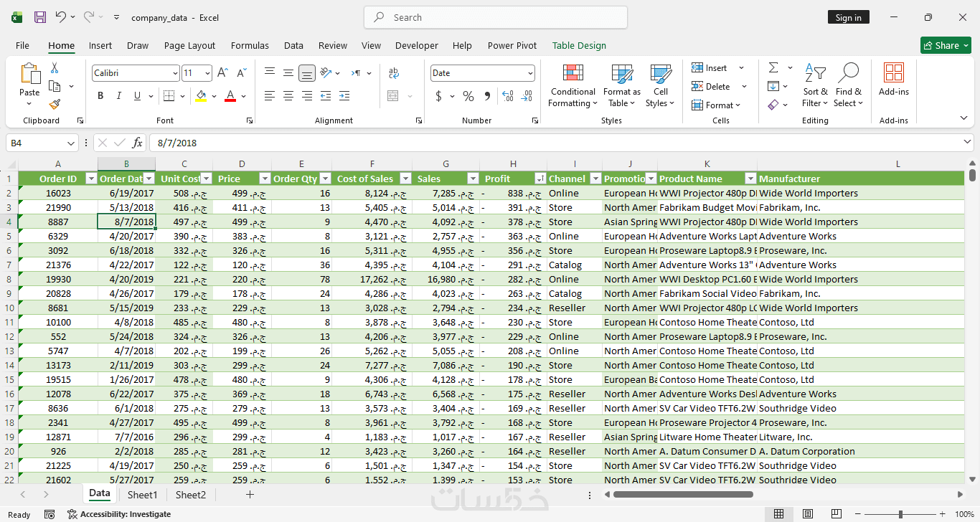Click the Format Painter brush icon

pyautogui.click(x=55, y=104)
